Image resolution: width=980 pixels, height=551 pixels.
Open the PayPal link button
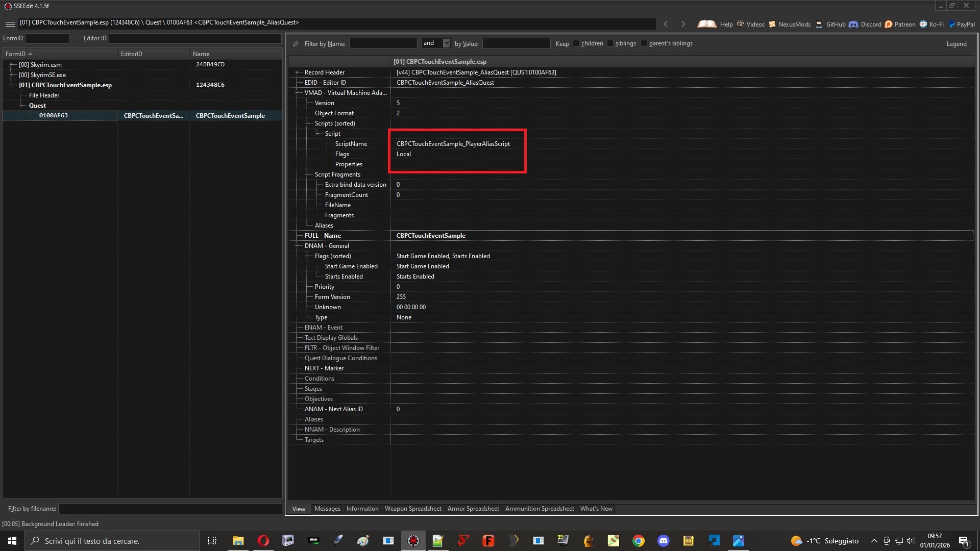pyautogui.click(x=962, y=24)
